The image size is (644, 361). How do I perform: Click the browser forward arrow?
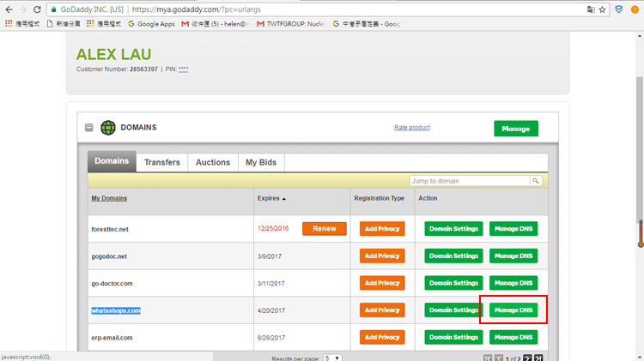[x=23, y=9]
